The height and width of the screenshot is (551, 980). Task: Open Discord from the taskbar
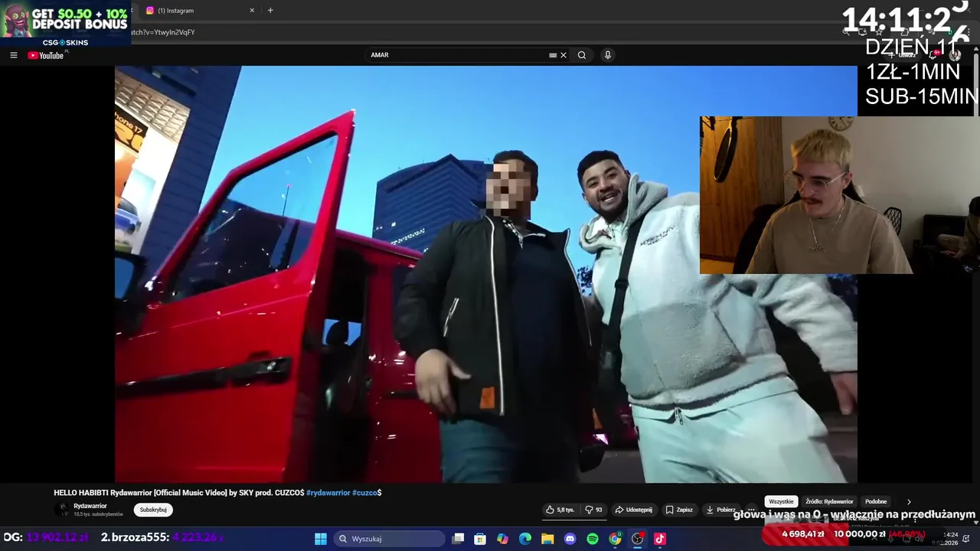570,539
